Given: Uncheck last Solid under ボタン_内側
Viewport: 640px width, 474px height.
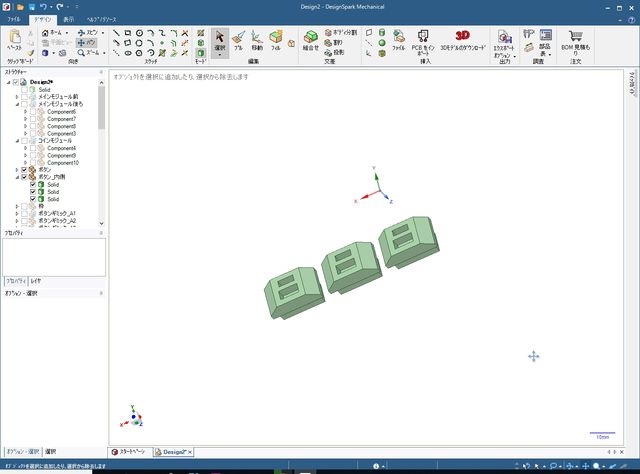Looking at the screenshot, I should point(33,199).
